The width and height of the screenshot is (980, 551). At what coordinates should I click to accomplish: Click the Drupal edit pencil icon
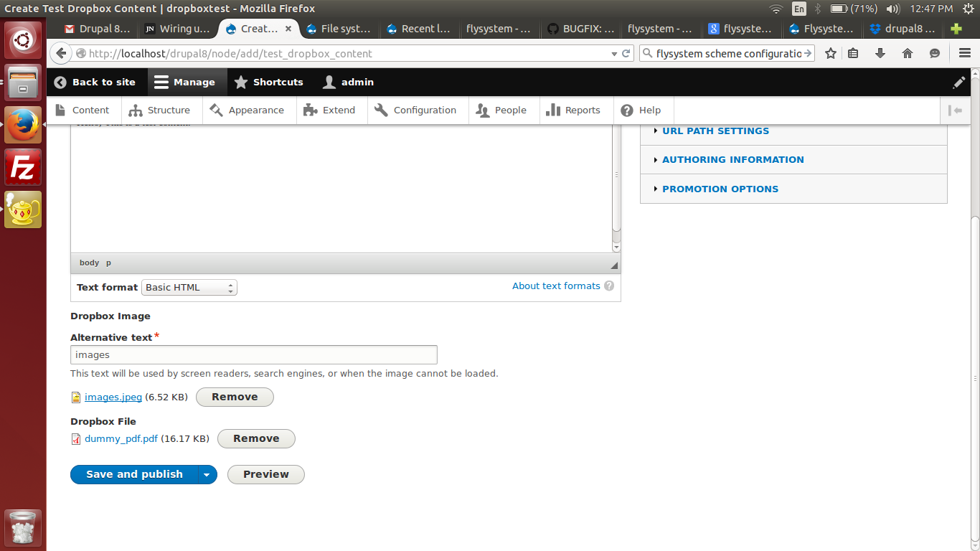[x=959, y=82]
